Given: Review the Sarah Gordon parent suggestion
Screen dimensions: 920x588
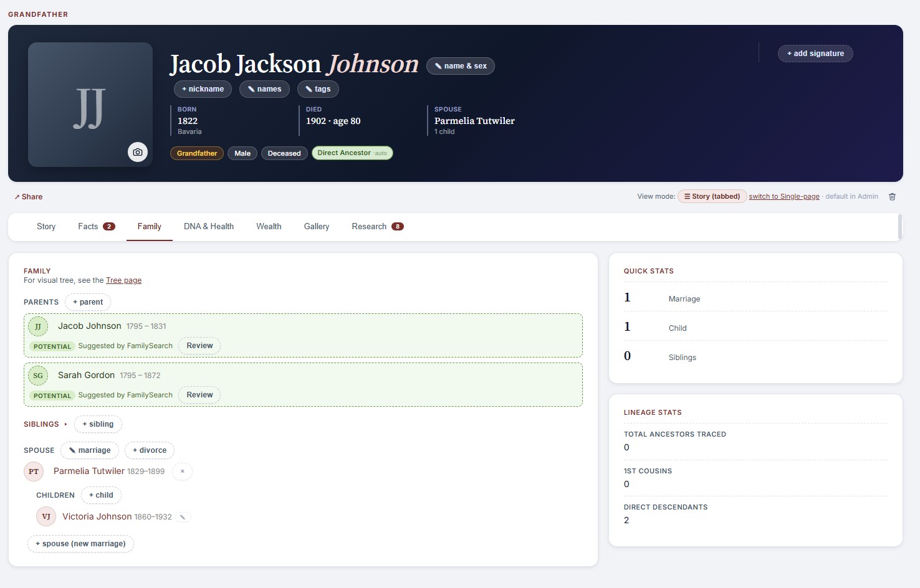Looking at the screenshot, I should click(x=199, y=395).
